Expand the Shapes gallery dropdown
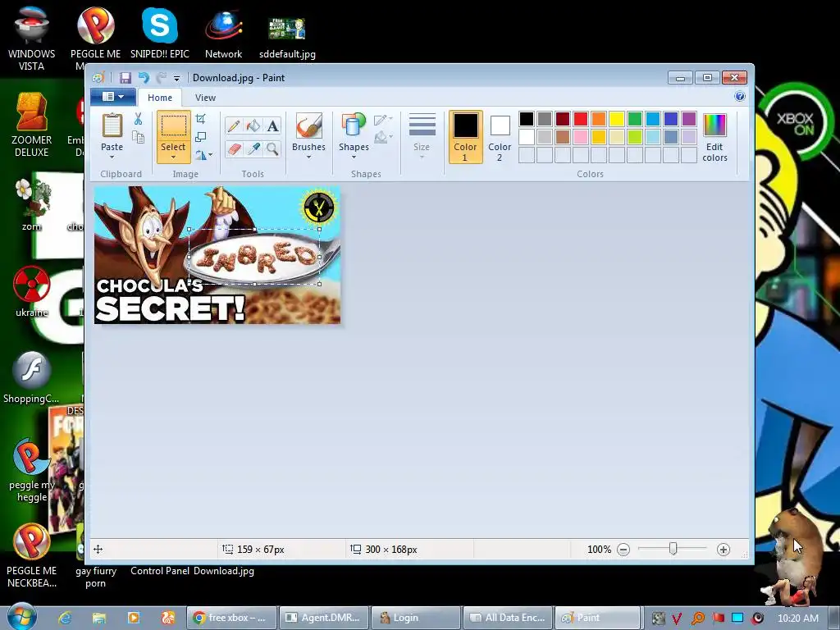 point(354,157)
